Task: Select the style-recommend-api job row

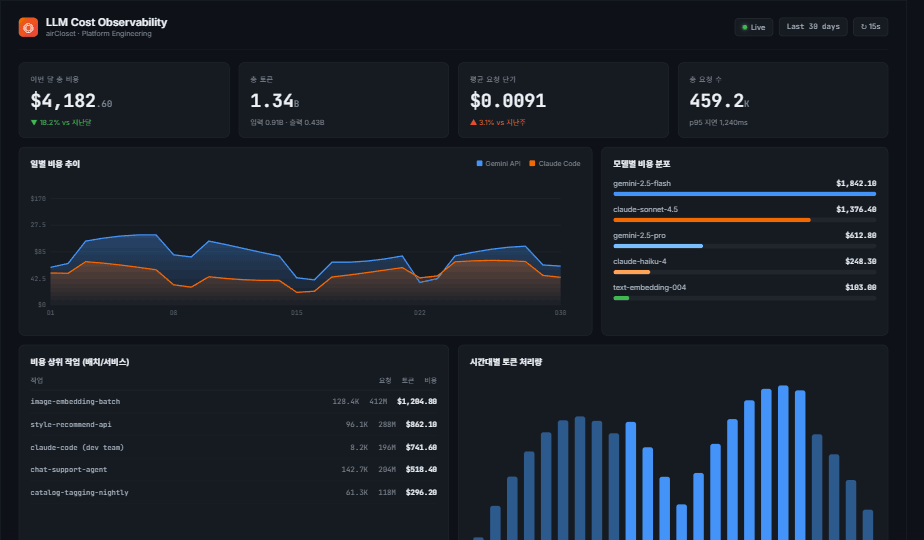Action: click(x=233, y=424)
